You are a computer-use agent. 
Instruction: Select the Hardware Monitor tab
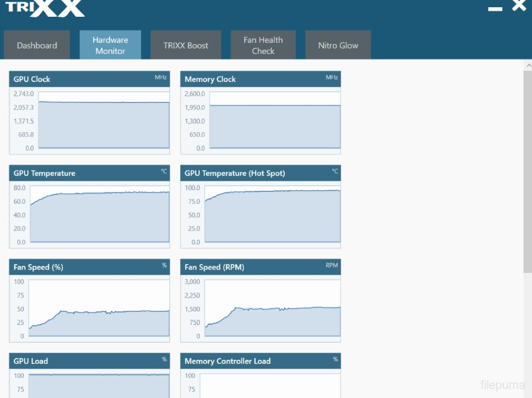pos(110,45)
